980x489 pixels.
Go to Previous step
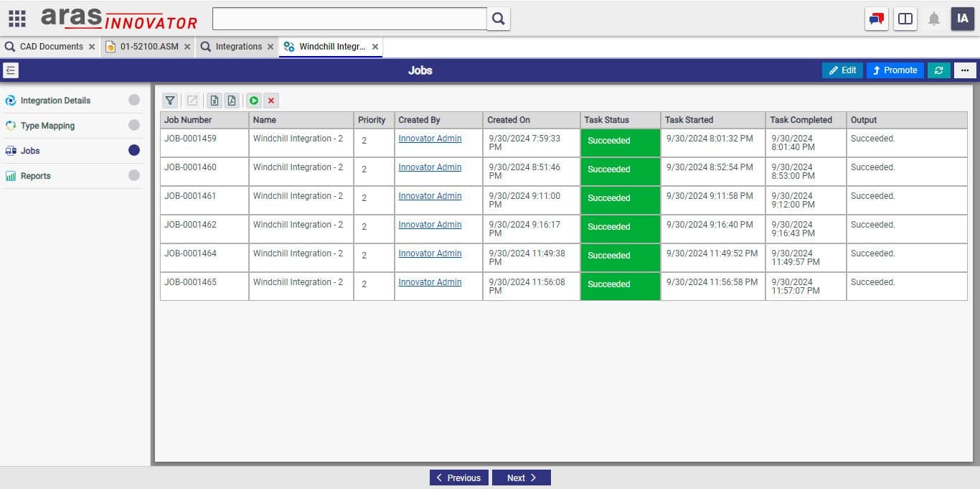(459, 478)
